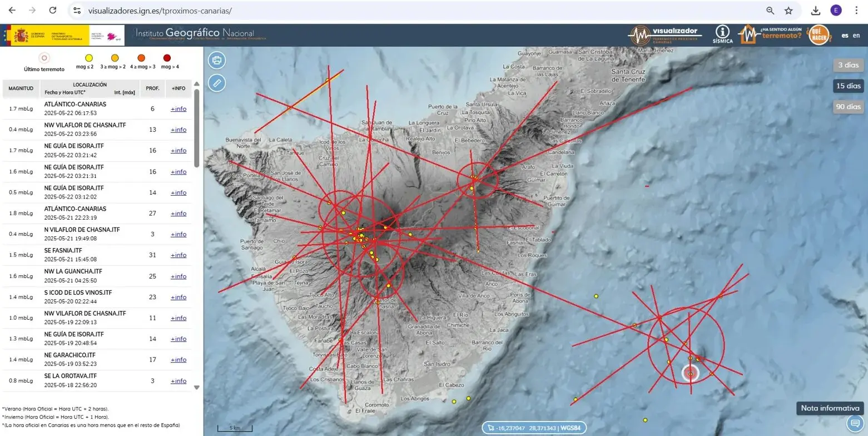Open the chat bubble icon at bottom right

[855, 424]
